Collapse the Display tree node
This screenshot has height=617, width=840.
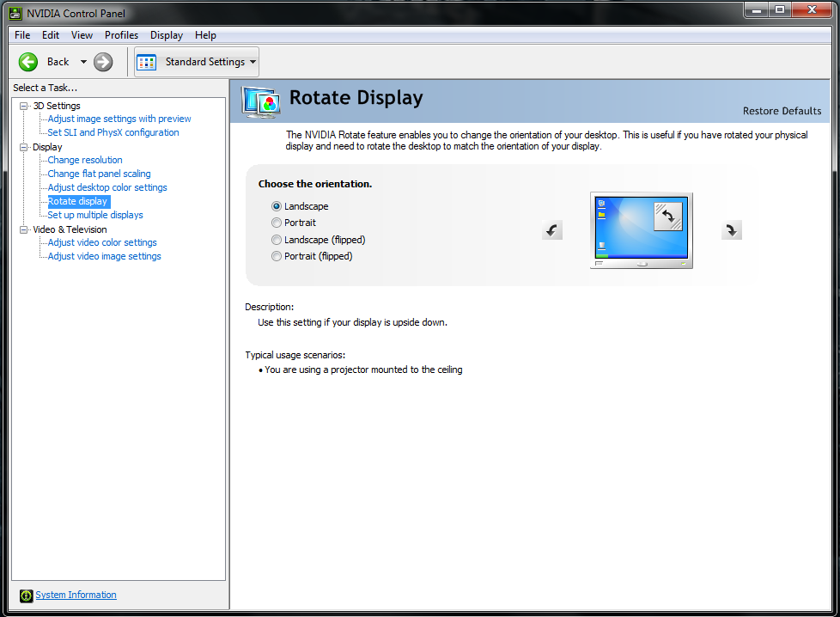click(23, 147)
